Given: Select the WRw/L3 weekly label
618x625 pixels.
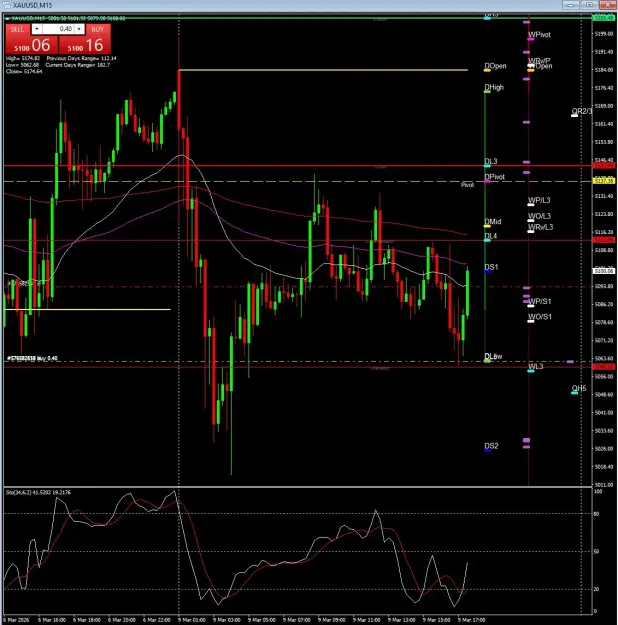Looking at the screenshot, I should [541, 227].
